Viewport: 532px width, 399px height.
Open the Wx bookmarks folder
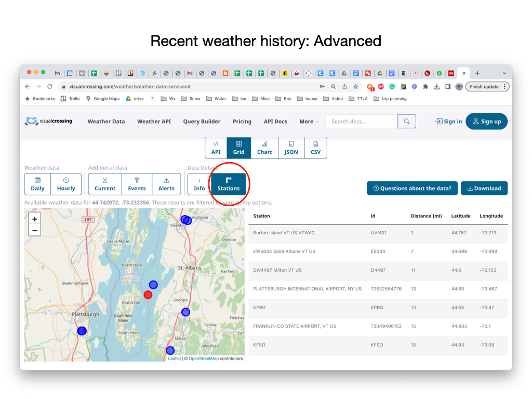pos(168,99)
